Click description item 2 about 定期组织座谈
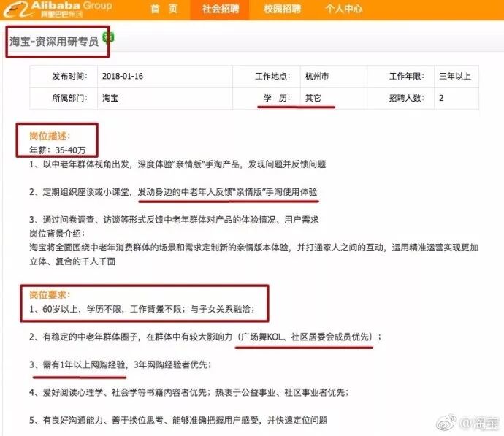 click(173, 192)
